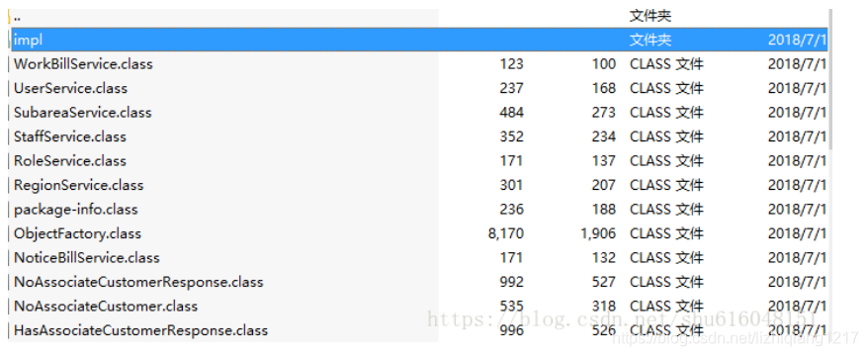Click packed size 527 in the list
The width and height of the screenshot is (868, 356).
(x=603, y=283)
